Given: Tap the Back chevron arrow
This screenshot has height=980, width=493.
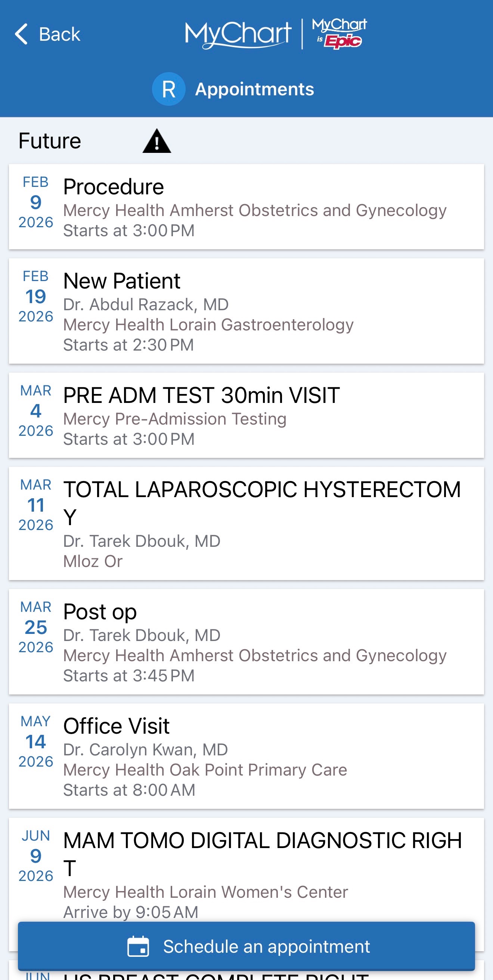Looking at the screenshot, I should [22, 34].
